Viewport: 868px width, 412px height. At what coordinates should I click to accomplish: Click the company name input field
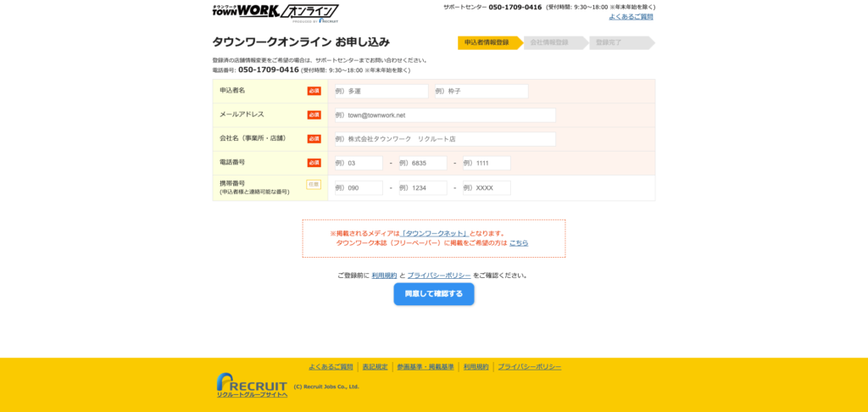tap(445, 139)
